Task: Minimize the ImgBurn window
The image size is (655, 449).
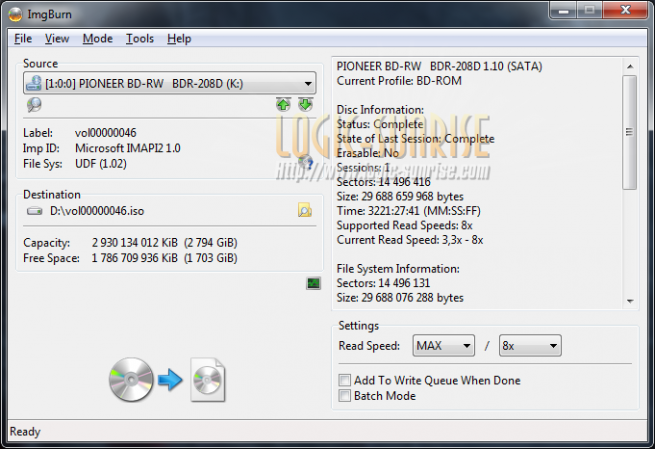Action: [x=564, y=10]
